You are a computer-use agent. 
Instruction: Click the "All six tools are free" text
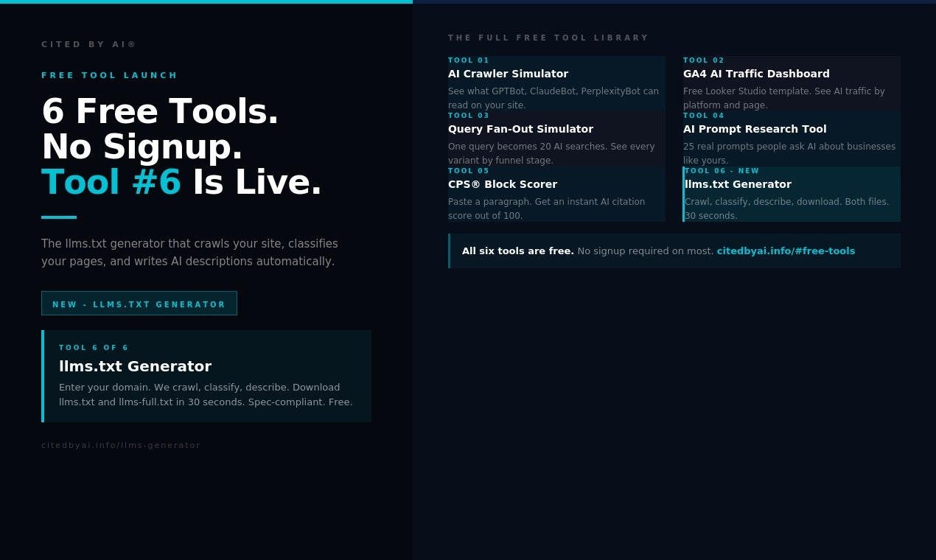click(517, 251)
